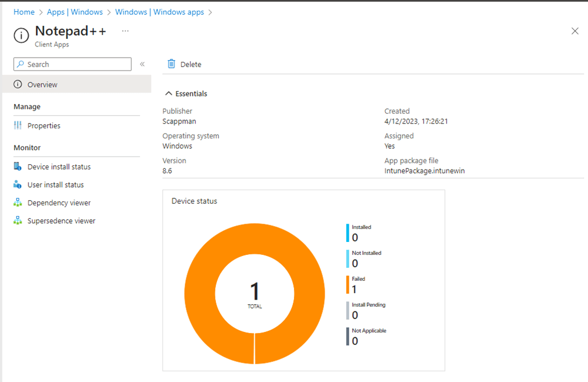Click the Properties sliders icon
588x382 pixels.
click(x=18, y=125)
